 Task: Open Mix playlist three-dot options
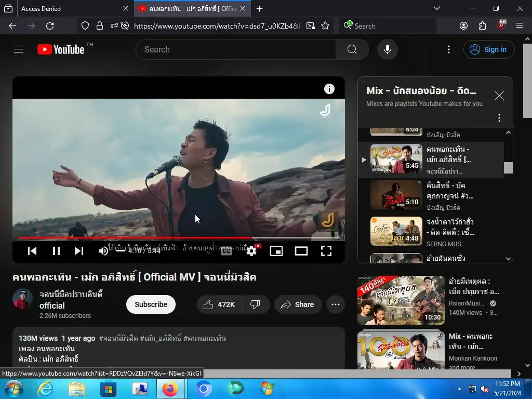(499, 118)
